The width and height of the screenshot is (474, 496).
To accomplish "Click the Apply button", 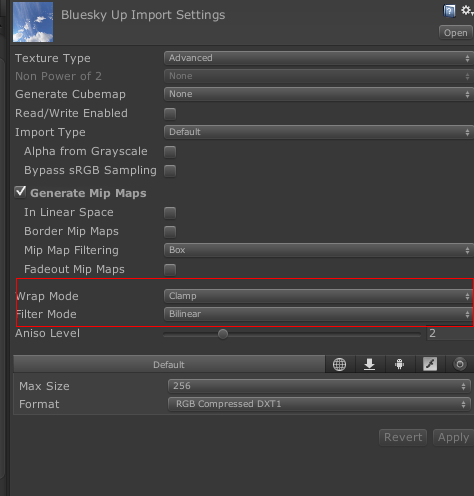I will click(453, 437).
